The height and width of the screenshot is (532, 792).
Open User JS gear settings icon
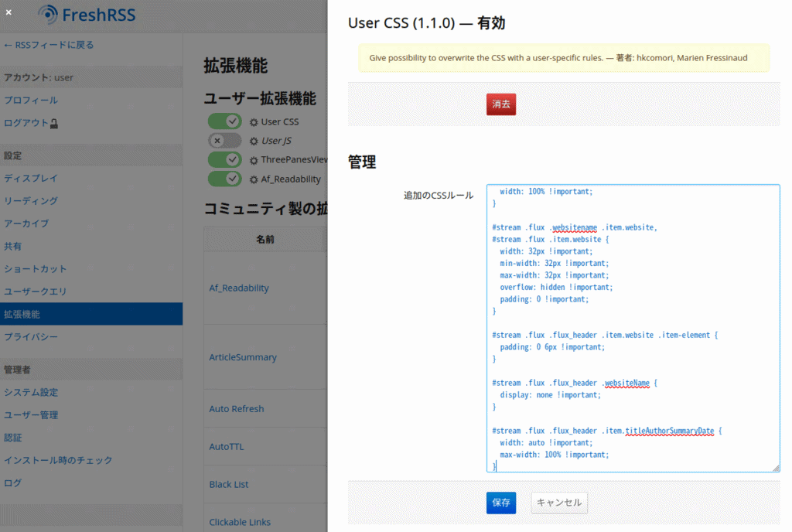(x=254, y=142)
